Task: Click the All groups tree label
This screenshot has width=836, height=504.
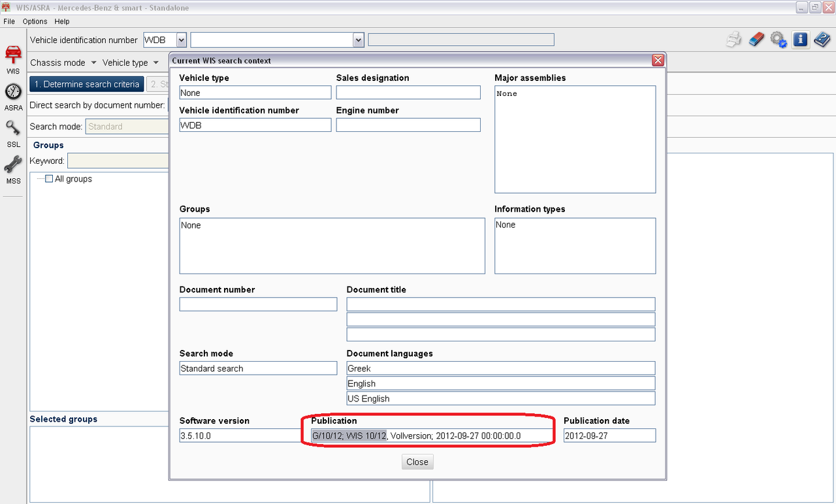Action: pos(73,179)
